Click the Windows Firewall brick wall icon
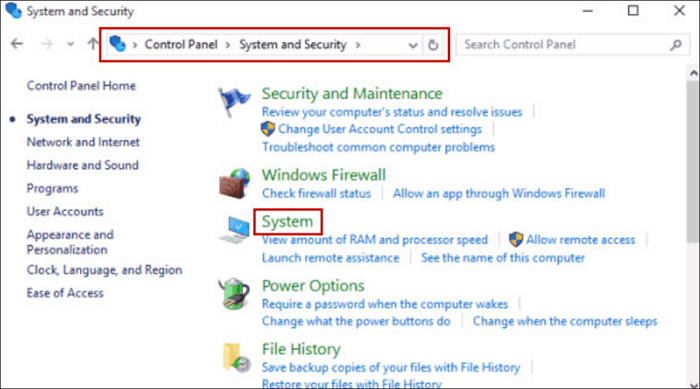This screenshot has height=389, width=700. [x=234, y=184]
